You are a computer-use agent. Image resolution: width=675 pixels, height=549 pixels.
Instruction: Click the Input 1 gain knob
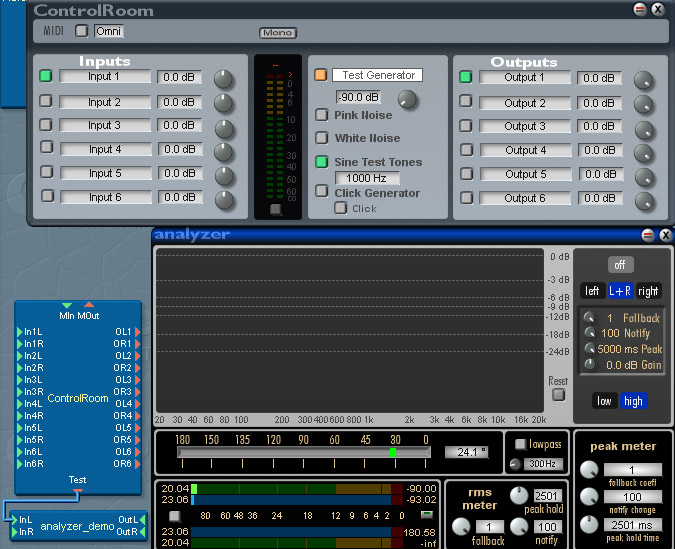click(224, 78)
